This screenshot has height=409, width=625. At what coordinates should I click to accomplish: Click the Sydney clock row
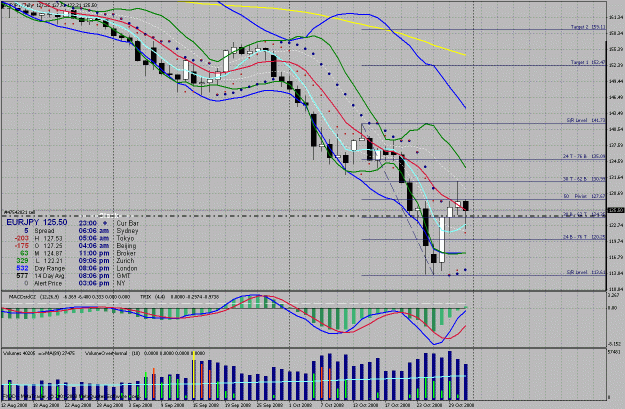(108, 231)
